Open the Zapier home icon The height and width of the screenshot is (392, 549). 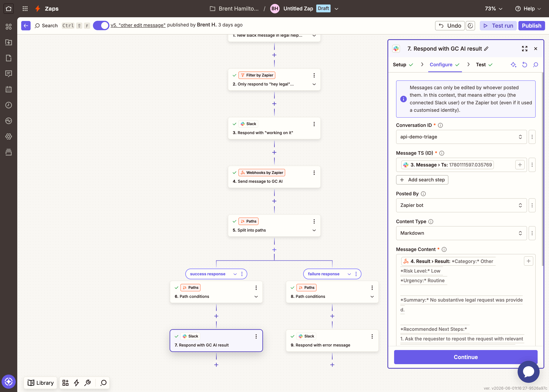point(9,9)
